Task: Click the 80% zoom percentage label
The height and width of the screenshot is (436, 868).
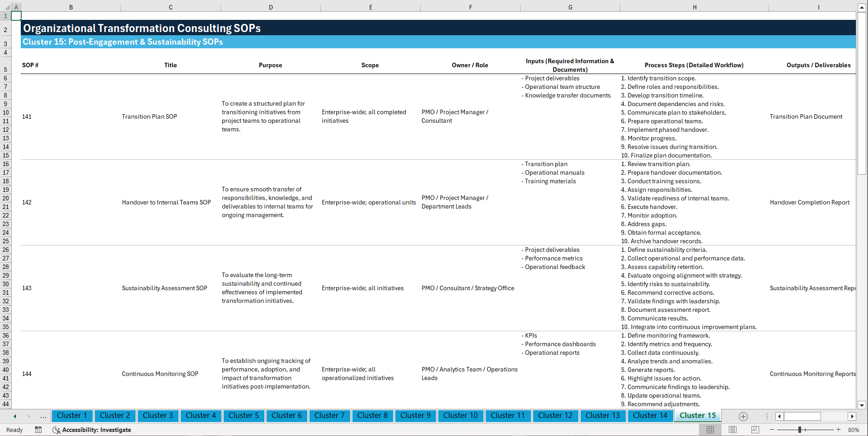Action: click(x=854, y=430)
